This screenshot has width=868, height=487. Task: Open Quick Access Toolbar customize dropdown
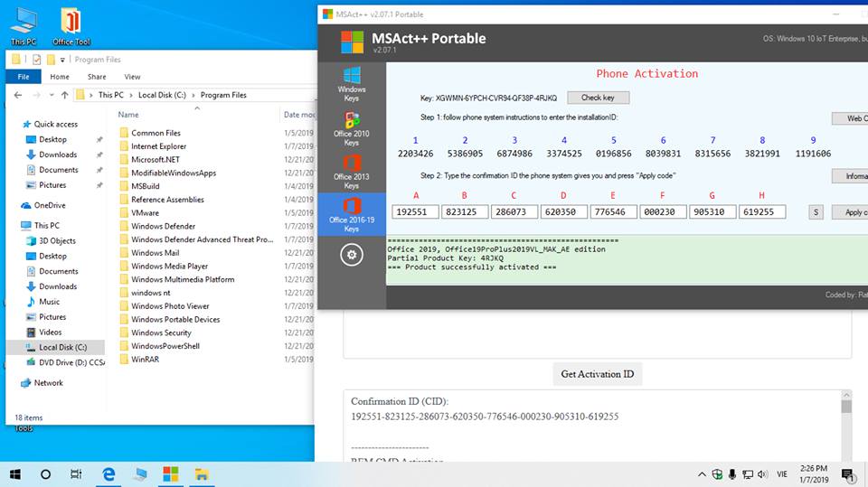pyautogui.click(x=62, y=60)
